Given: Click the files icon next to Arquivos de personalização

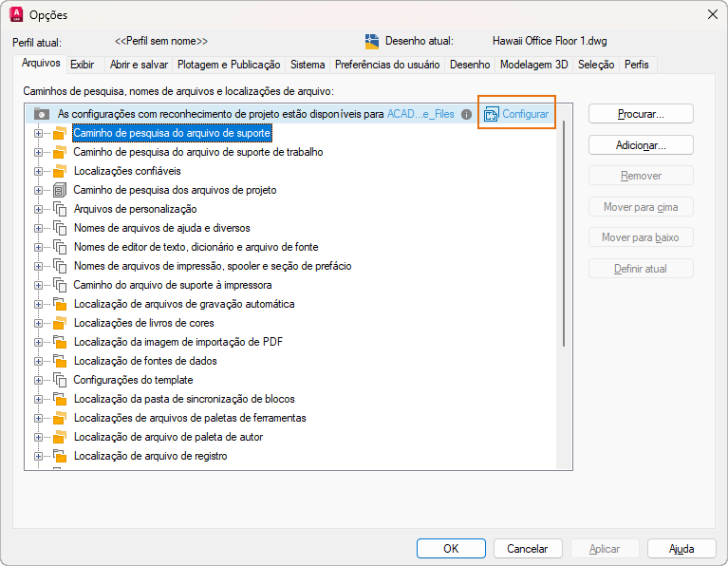Looking at the screenshot, I should pyautogui.click(x=60, y=209).
